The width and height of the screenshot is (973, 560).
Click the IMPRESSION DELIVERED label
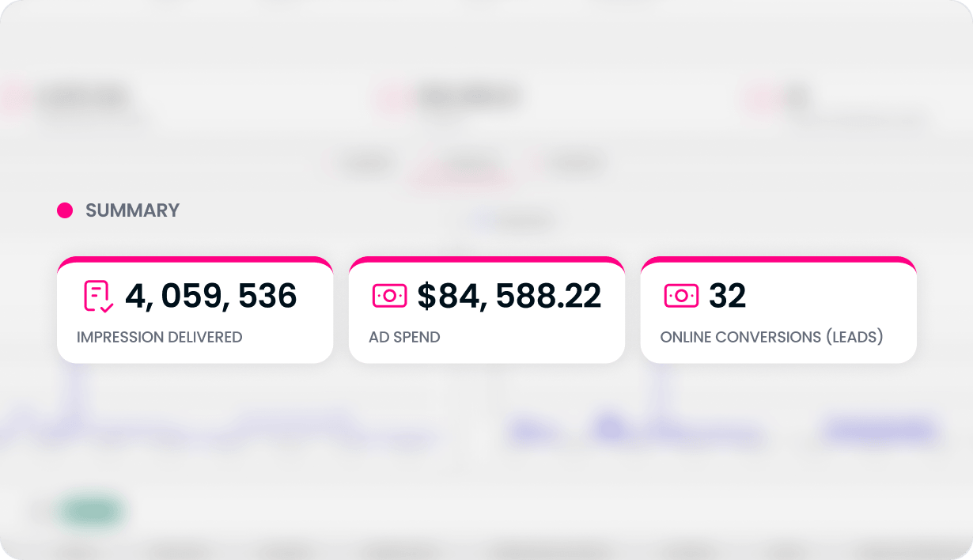[160, 337]
